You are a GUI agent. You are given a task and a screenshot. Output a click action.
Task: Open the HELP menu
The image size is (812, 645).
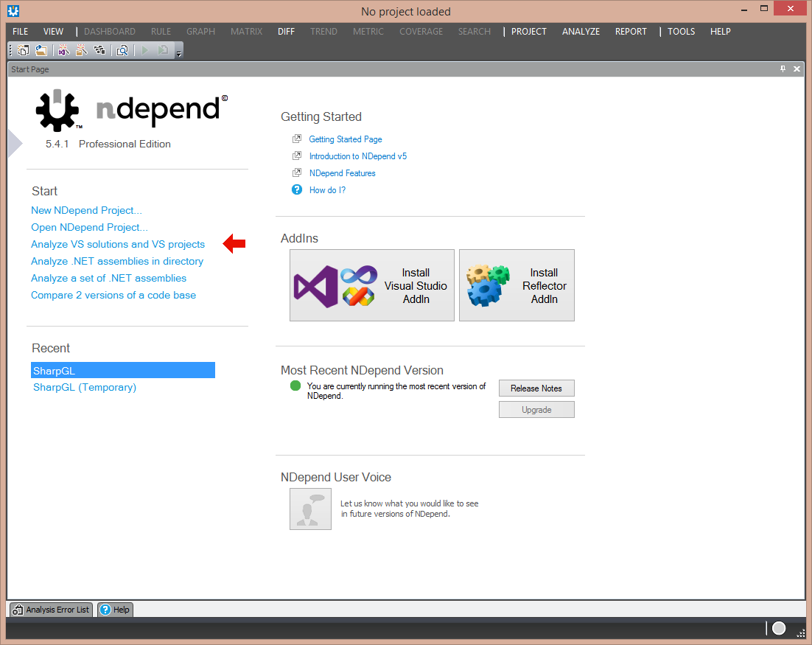point(721,32)
